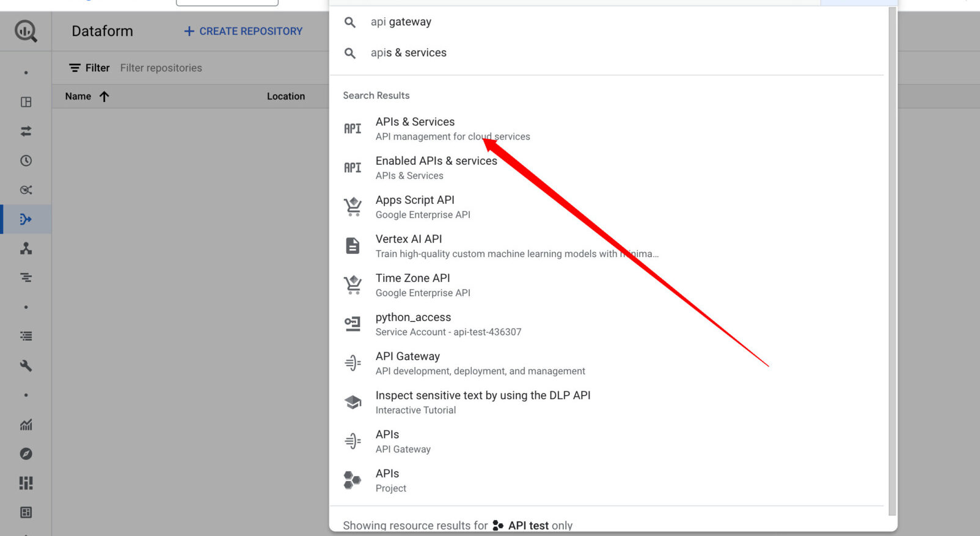
Task: Click the BigQuery logo icon
Action: point(26,31)
